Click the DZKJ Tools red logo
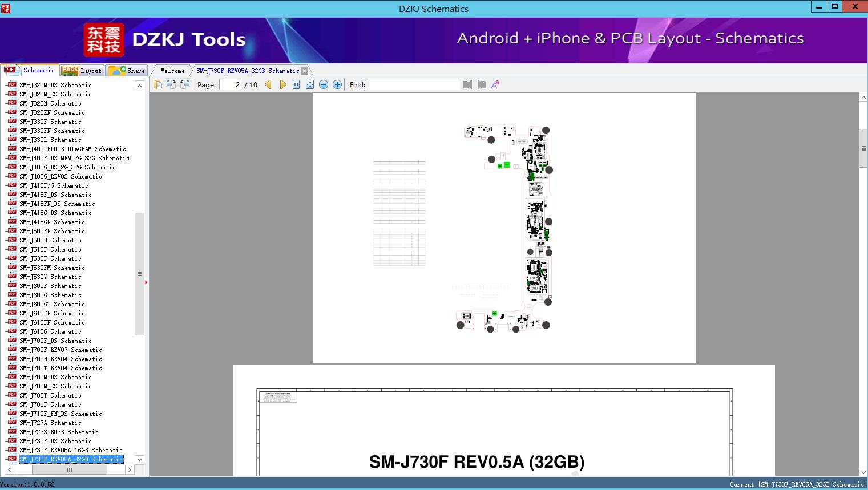 click(x=104, y=40)
